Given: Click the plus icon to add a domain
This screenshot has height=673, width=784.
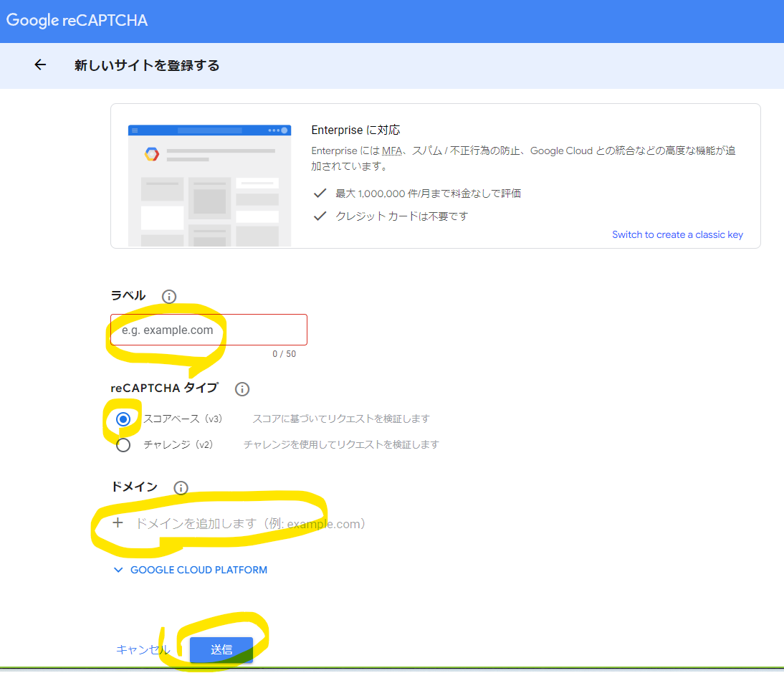Looking at the screenshot, I should pyautogui.click(x=118, y=523).
